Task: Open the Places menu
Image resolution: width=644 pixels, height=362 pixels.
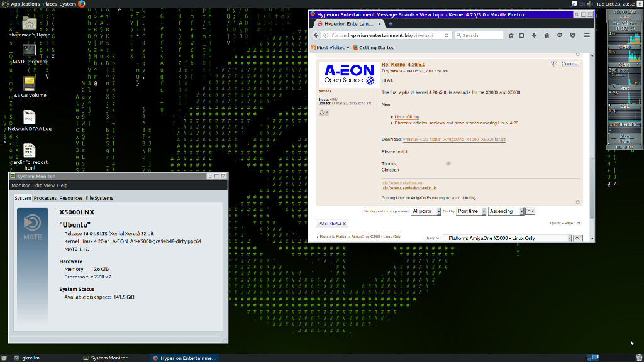Action: [50, 4]
